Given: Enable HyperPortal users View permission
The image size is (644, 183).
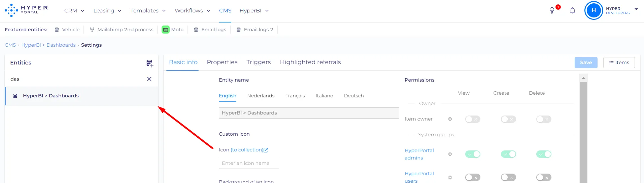Looking at the screenshot, I should [x=473, y=177].
